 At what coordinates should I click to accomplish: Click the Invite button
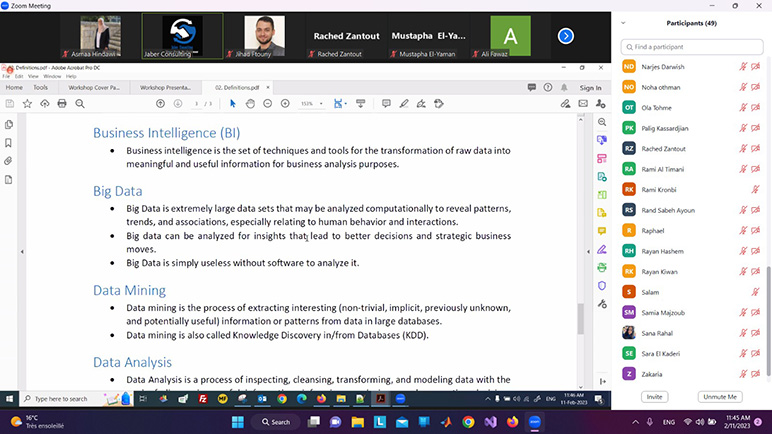point(654,397)
